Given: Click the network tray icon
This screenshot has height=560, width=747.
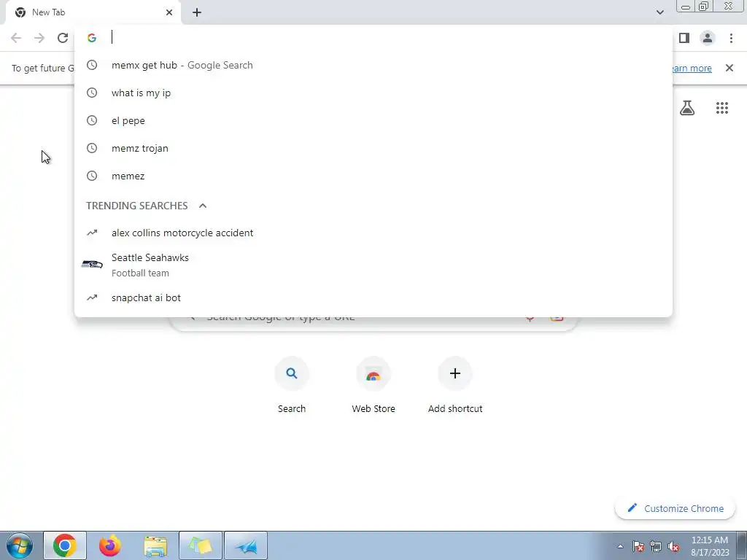Looking at the screenshot, I should click(656, 546).
